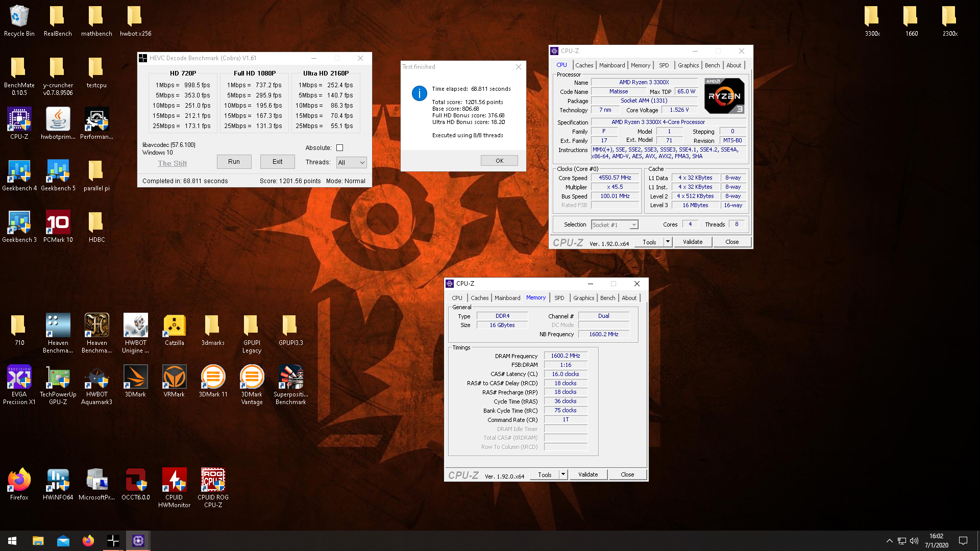
Task: Launch PCMark 10 shortcut
Action: click(x=58, y=227)
